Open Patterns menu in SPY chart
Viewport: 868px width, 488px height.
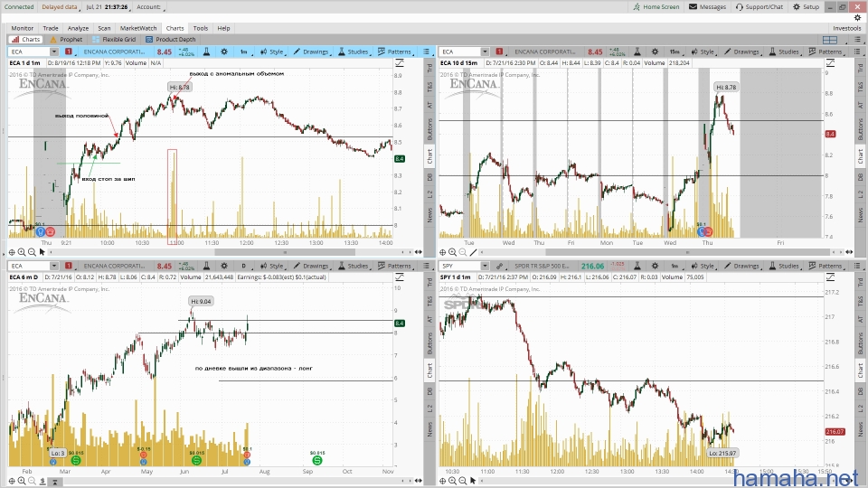coord(826,266)
